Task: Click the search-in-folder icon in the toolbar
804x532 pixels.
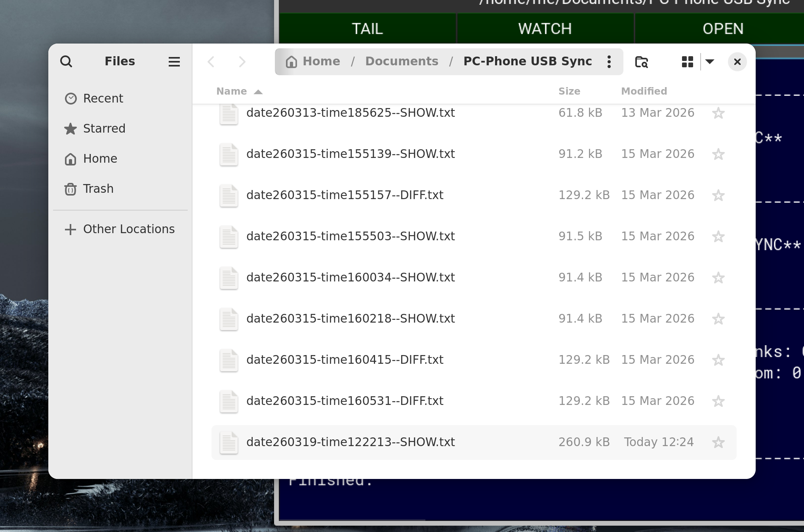Action: pyautogui.click(x=641, y=62)
